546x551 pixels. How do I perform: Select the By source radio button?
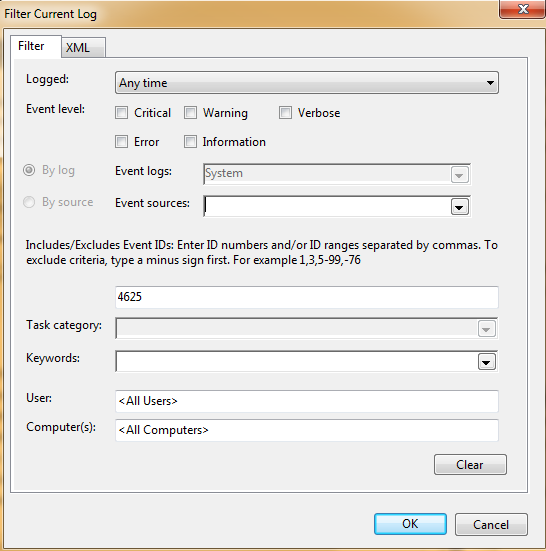pos(29,202)
